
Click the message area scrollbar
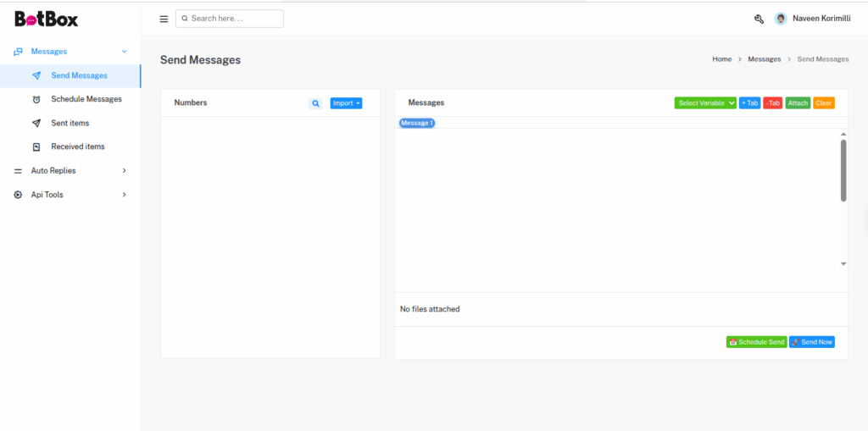[843, 170]
